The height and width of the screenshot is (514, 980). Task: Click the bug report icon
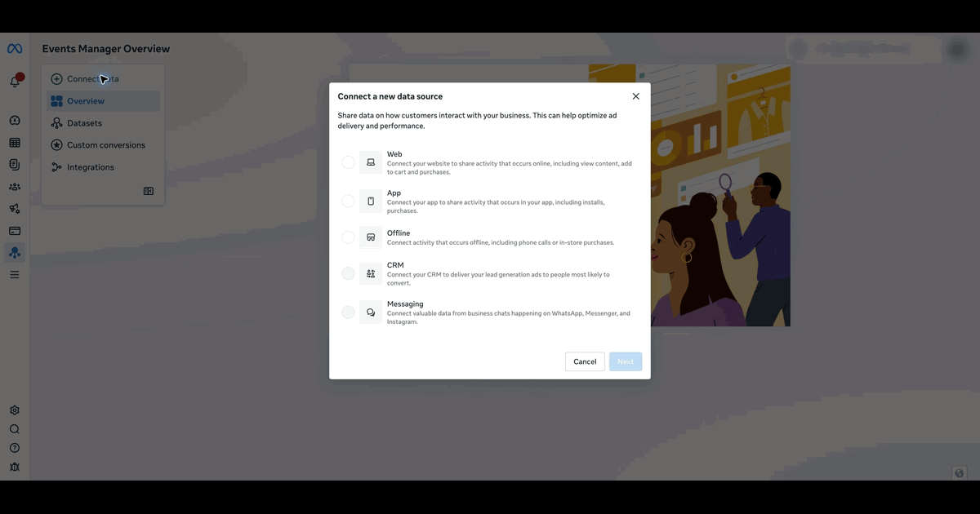coord(15,467)
